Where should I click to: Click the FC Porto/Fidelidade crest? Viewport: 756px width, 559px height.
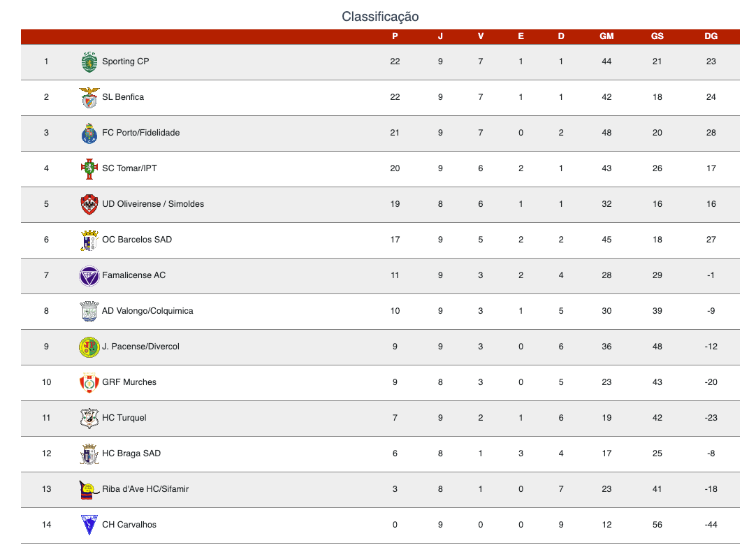coord(89,133)
